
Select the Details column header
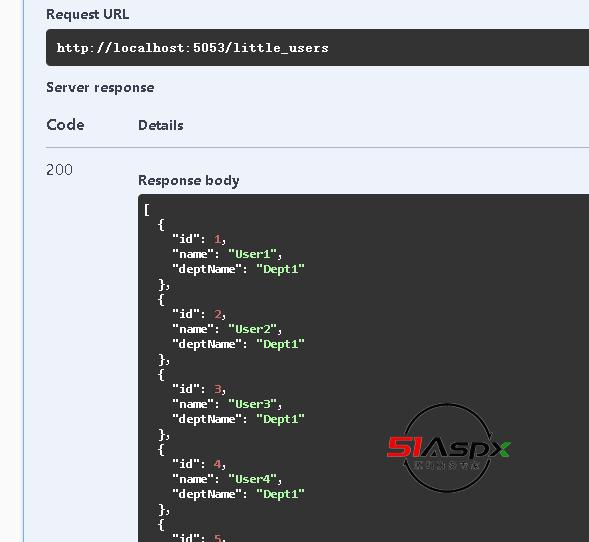tap(161, 125)
